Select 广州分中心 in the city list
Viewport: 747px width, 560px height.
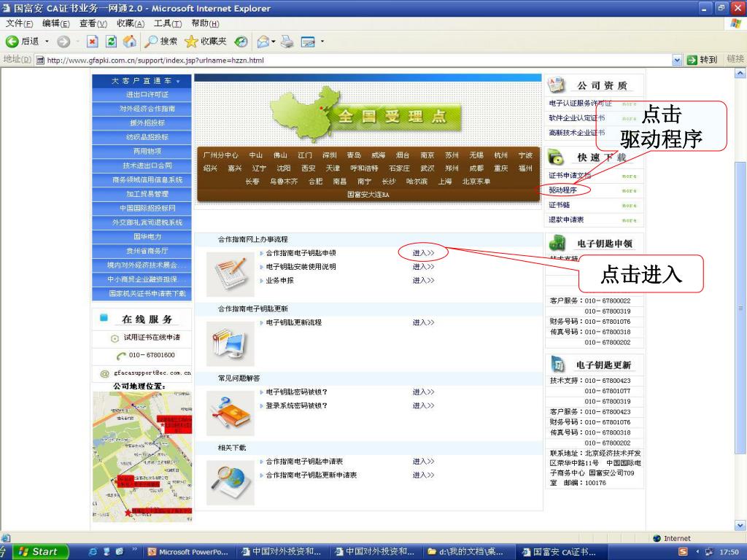pyautogui.click(x=220, y=155)
